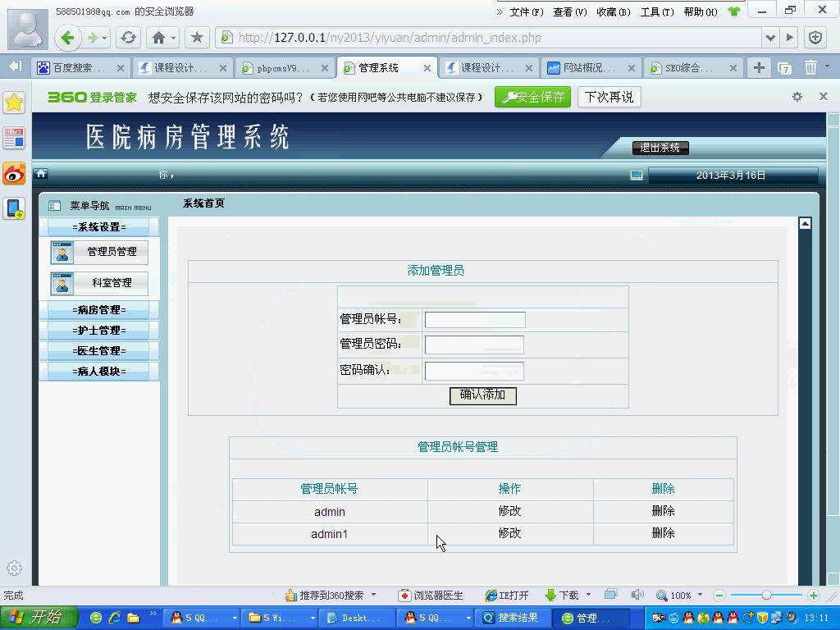Collapse the =系统设置= menu section
This screenshot has height=630, width=840.
click(x=99, y=227)
